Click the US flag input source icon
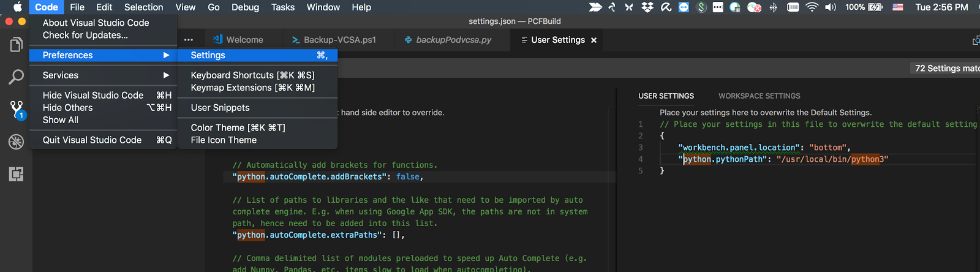This screenshot has height=272, width=980. tap(898, 7)
